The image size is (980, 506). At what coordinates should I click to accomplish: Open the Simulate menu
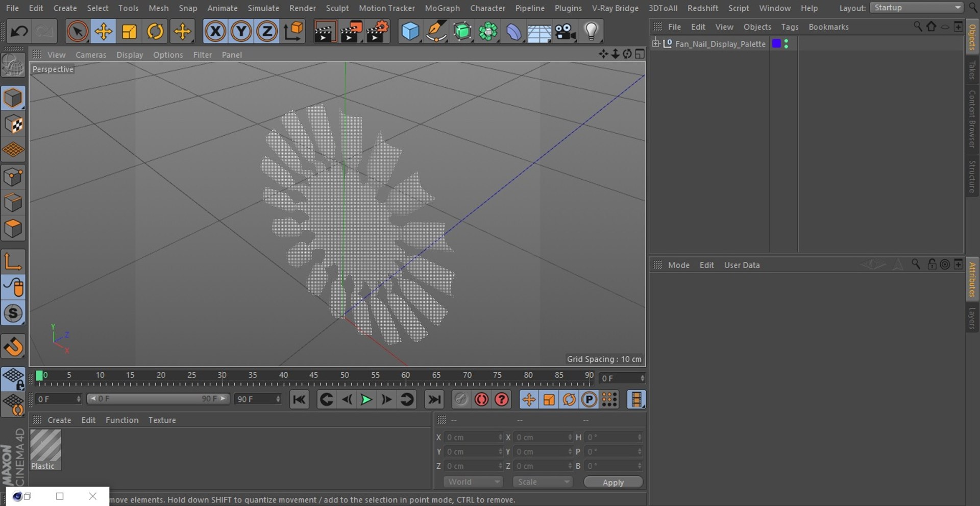click(x=263, y=8)
